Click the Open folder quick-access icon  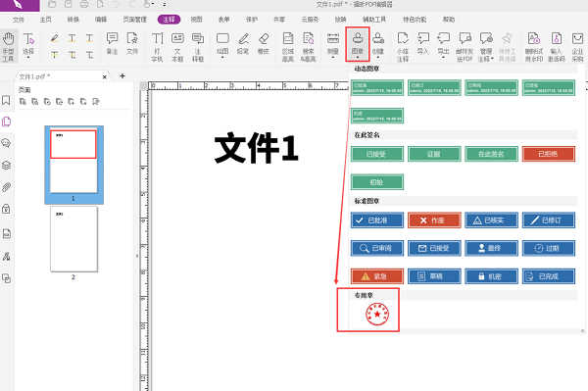click(52, 5)
